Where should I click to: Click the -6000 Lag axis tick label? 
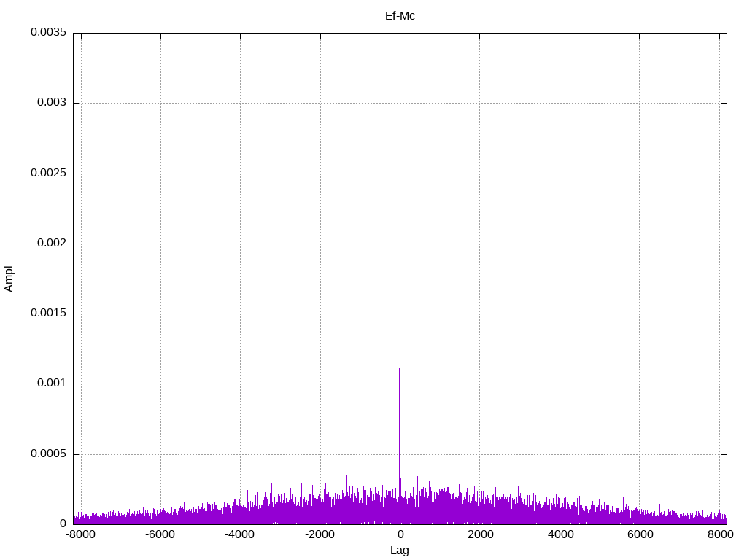pyautogui.click(x=160, y=534)
